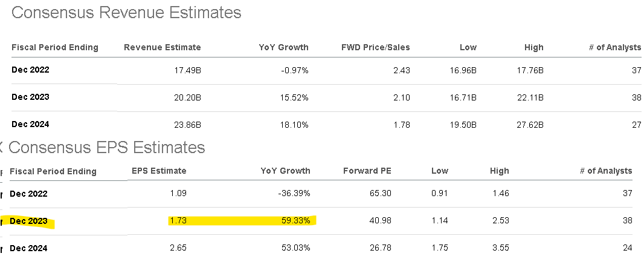Click 65.30 Forward PE value

point(380,194)
